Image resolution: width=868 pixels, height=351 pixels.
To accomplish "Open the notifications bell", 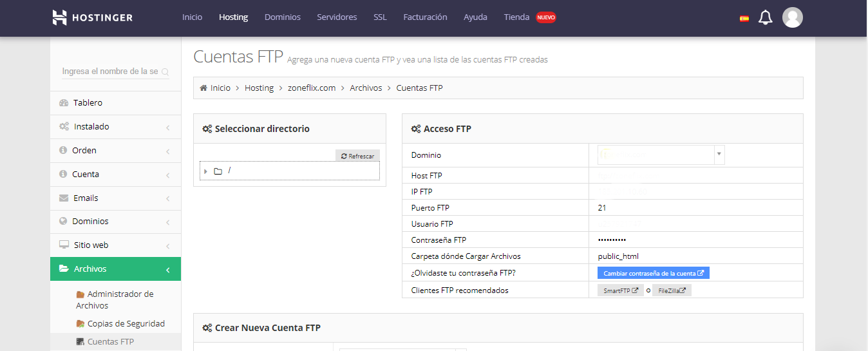I will click(765, 17).
